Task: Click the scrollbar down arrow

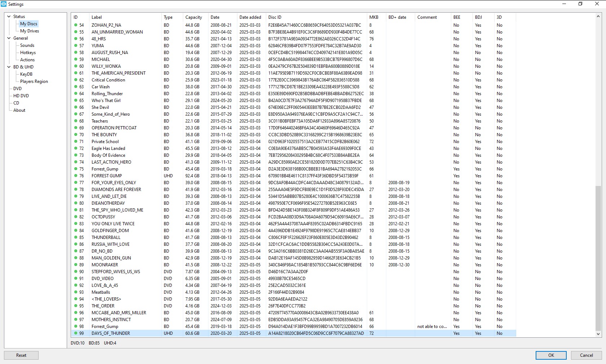Action: (598, 334)
